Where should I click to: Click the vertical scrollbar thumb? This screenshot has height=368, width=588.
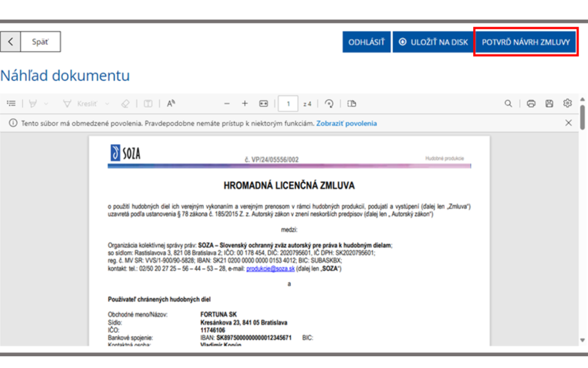tap(582, 117)
